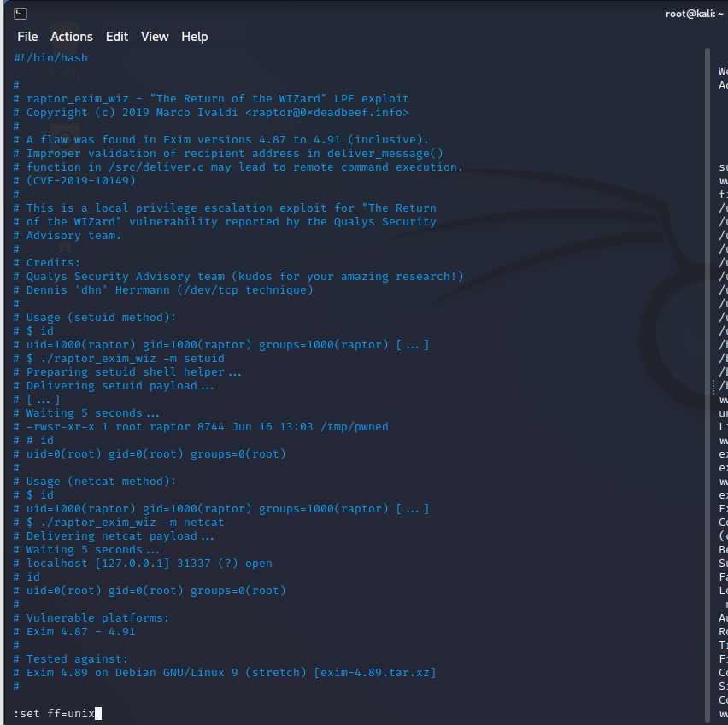This screenshot has height=725, width=728.
Task: Open the Actions menu
Action: point(72,37)
